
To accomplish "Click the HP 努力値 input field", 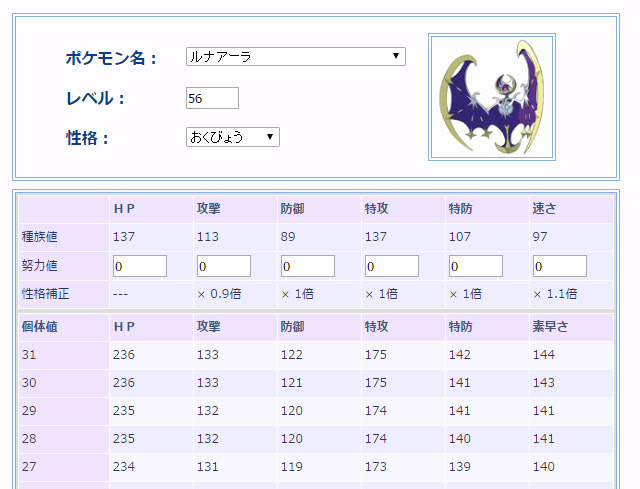I will pyautogui.click(x=140, y=266).
